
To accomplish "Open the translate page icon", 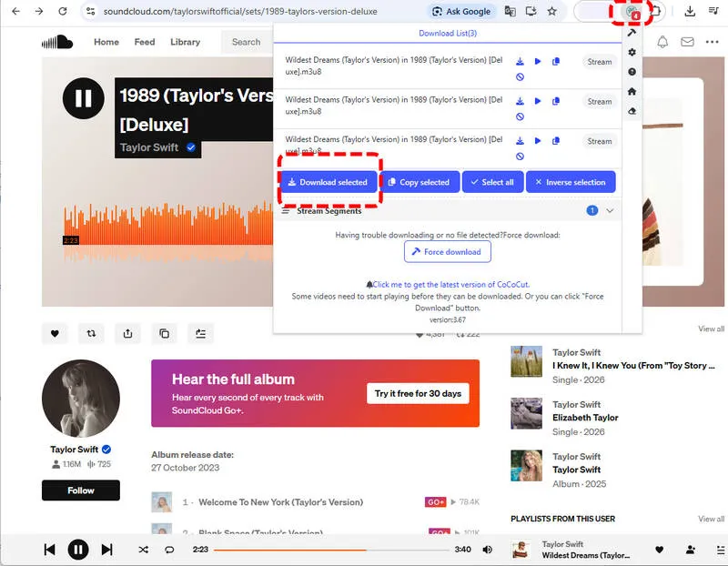I will 510,11.
